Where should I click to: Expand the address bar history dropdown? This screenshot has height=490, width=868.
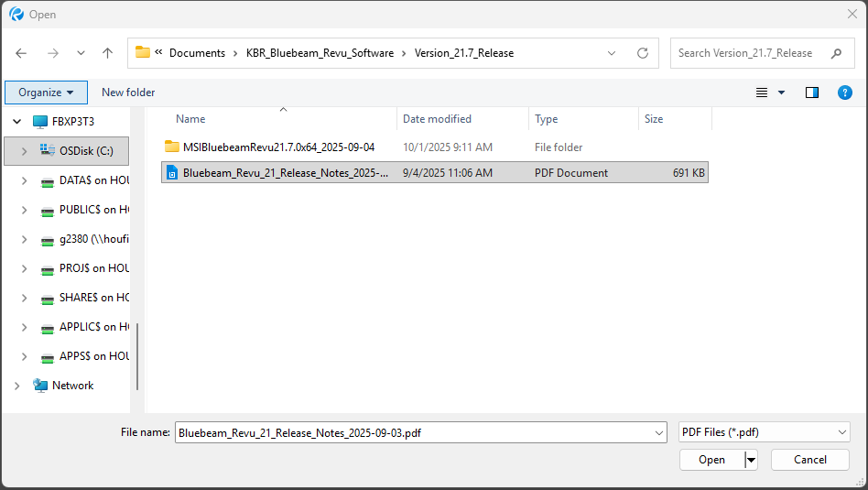(x=612, y=53)
